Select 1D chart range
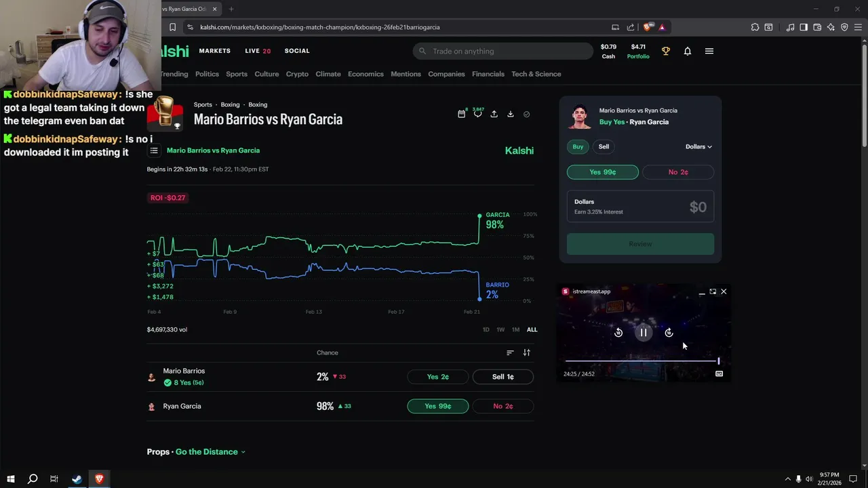 point(486,329)
